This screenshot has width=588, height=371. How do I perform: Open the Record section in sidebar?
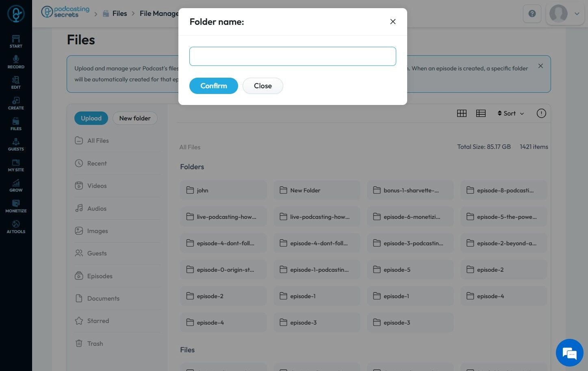[x=16, y=62]
